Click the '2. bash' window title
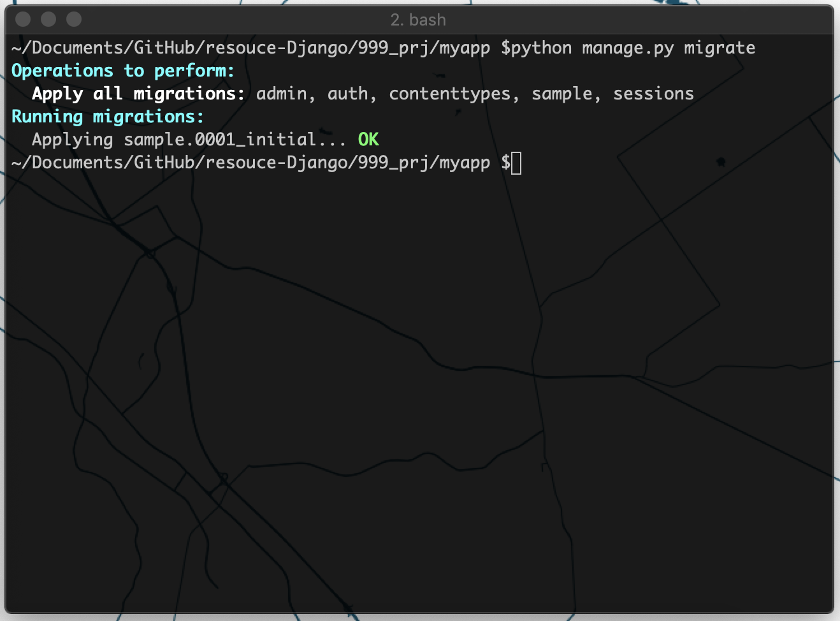 (x=418, y=20)
